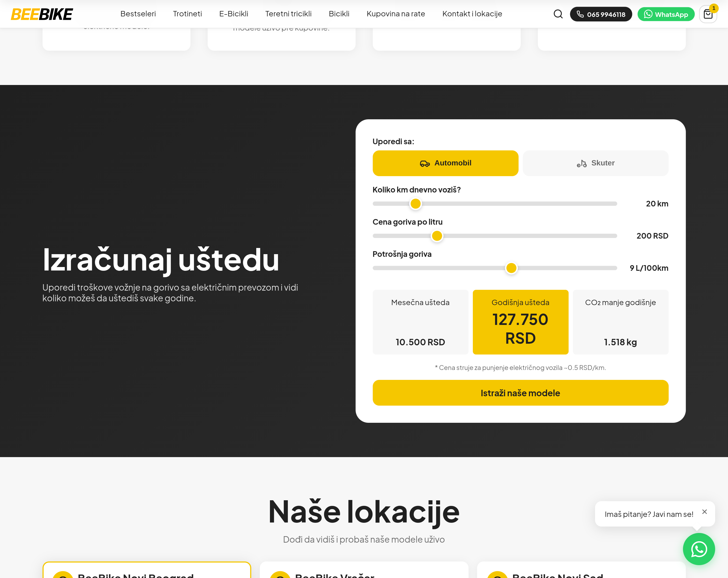Click the '20 km' value
728x578 pixels.
tap(657, 204)
